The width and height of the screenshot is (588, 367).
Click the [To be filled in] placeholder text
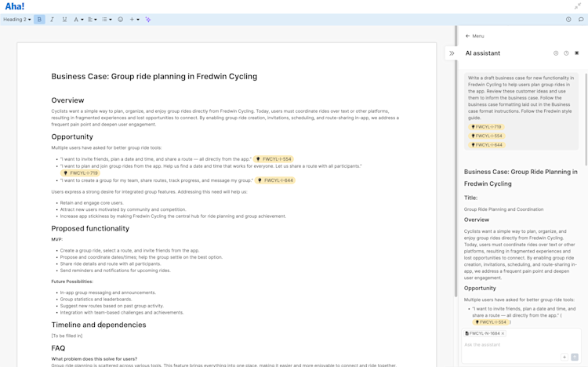[x=67, y=336]
